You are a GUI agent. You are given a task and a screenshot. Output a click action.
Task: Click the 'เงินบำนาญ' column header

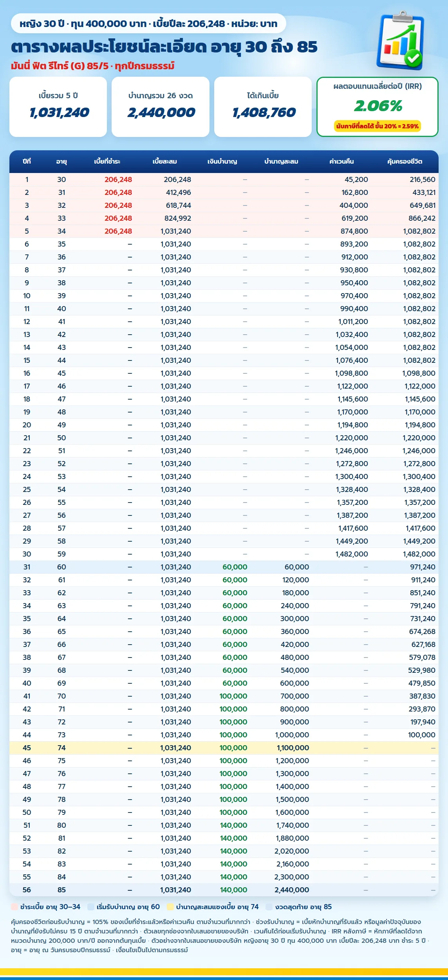pyautogui.click(x=222, y=161)
